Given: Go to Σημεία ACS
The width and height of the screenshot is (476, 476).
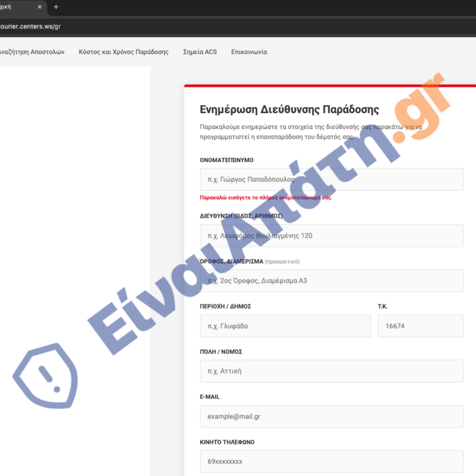Looking at the screenshot, I should pos(200,52).
